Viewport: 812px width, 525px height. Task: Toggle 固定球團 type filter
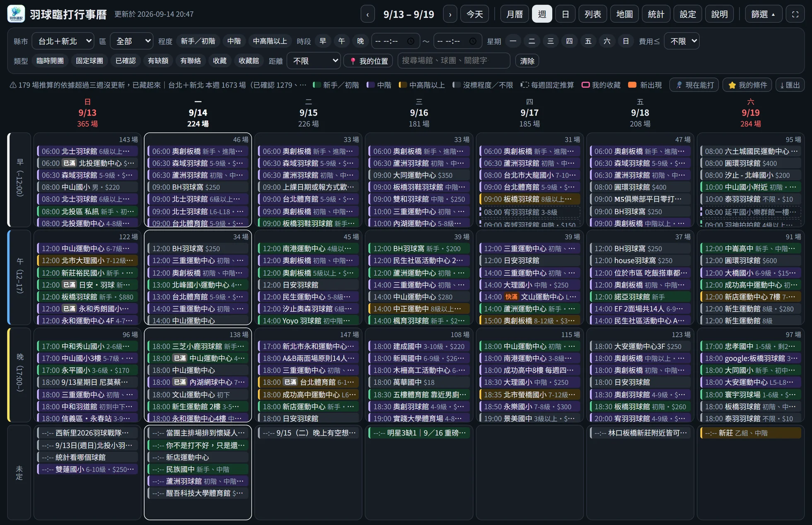89,61
